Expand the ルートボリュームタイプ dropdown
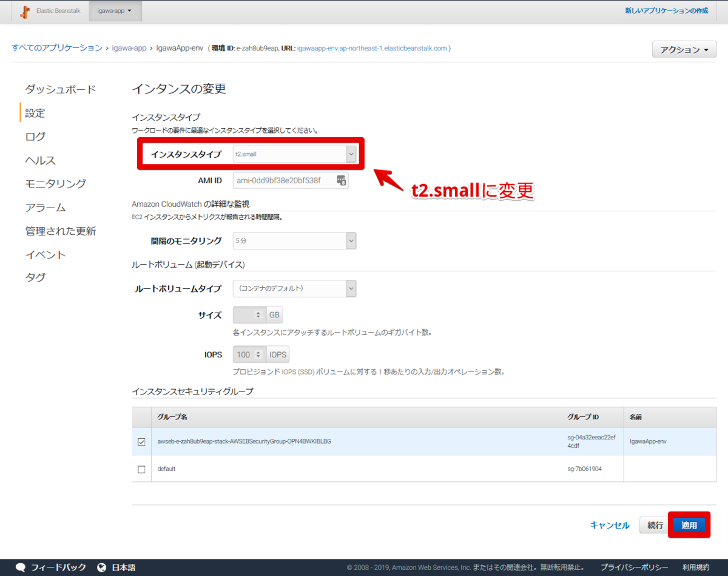 coord(351,288)
